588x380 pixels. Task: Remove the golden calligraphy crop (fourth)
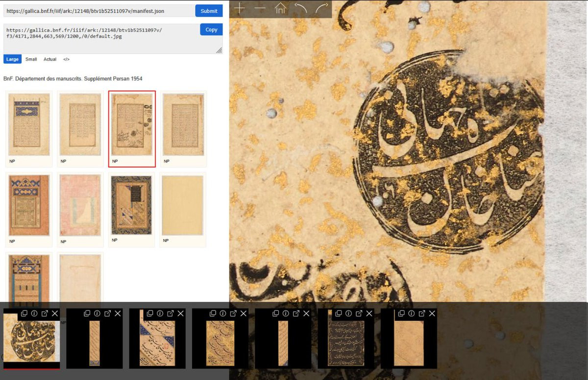pos(244,313)
